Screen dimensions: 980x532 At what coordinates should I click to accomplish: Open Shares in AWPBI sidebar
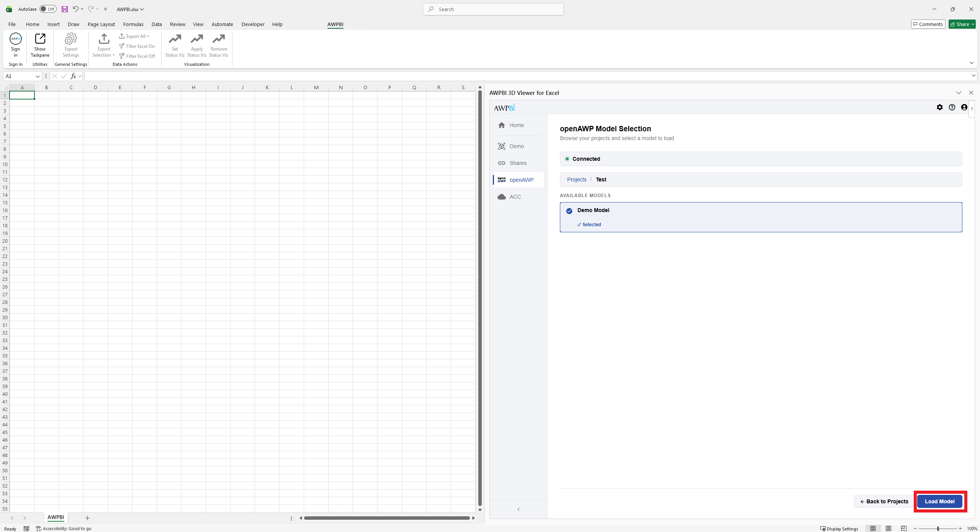coord(519,163)
